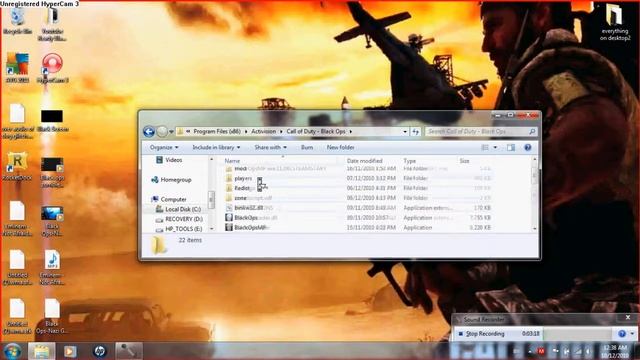Click the HP logo taskbar icon

point(100,351)
